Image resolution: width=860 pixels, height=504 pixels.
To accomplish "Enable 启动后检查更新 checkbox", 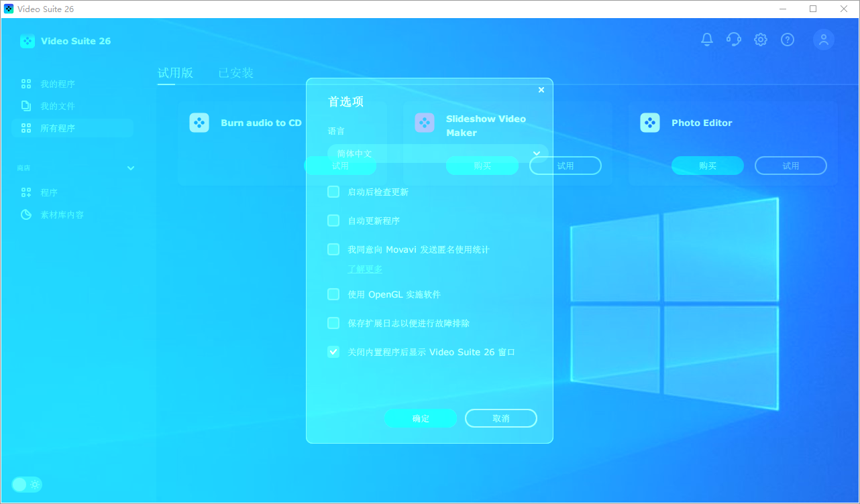I will [x=333, y=192].
